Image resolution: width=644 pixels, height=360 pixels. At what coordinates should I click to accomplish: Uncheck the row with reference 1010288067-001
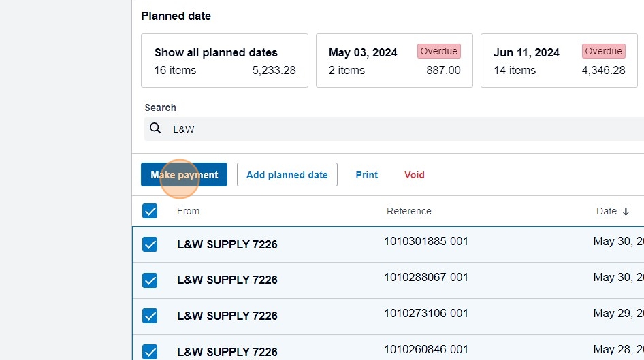click(150, 280)
